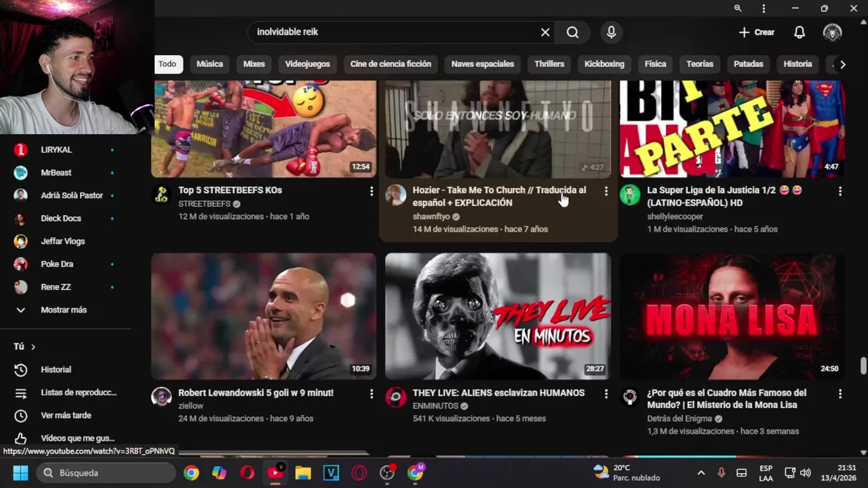Open the shawnftyo channel avatar
Screen dimensions: 868x488
395,195
